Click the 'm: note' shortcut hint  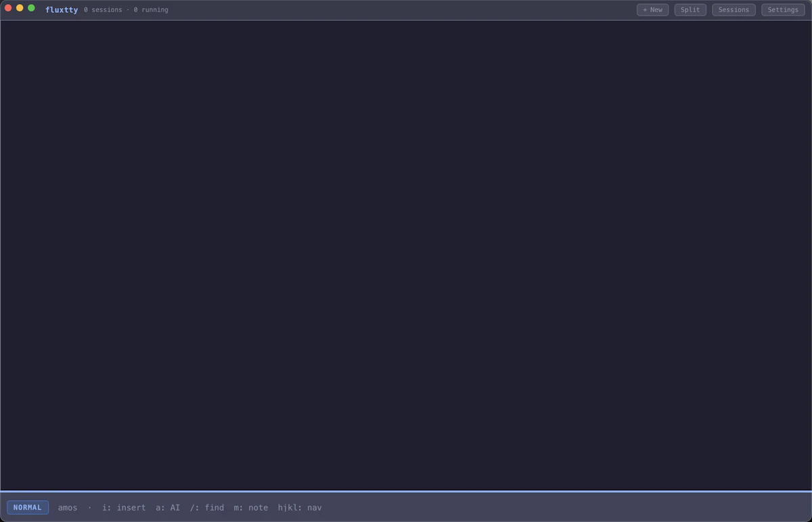pyautogui.click(x=250, y=508)
